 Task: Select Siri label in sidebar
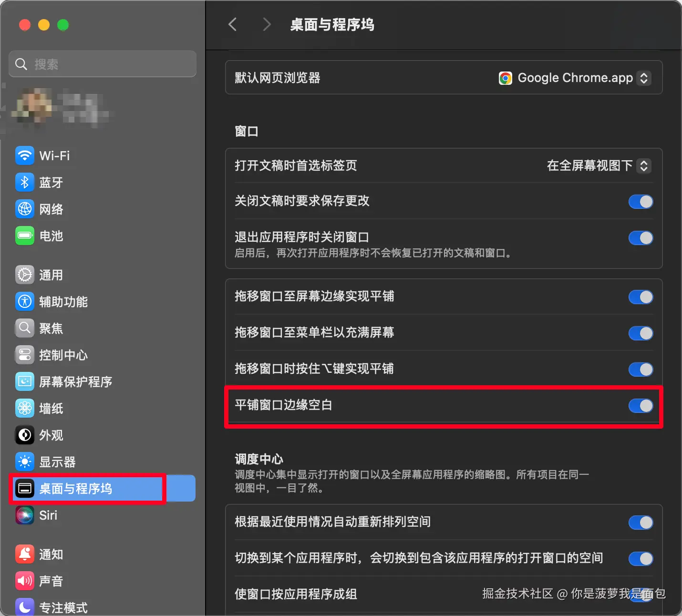coord(48,515)
